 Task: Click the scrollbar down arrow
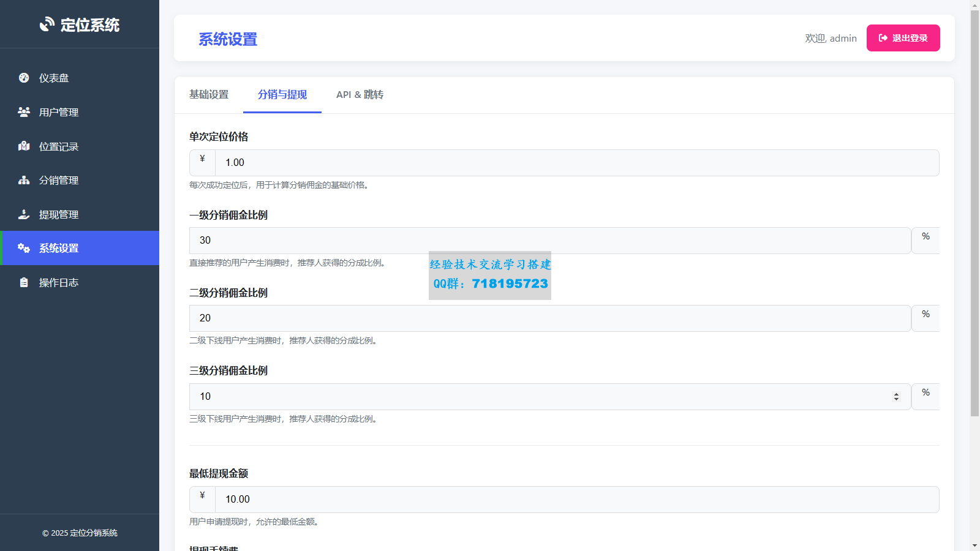pyautogui.click(x=974, y=545)
